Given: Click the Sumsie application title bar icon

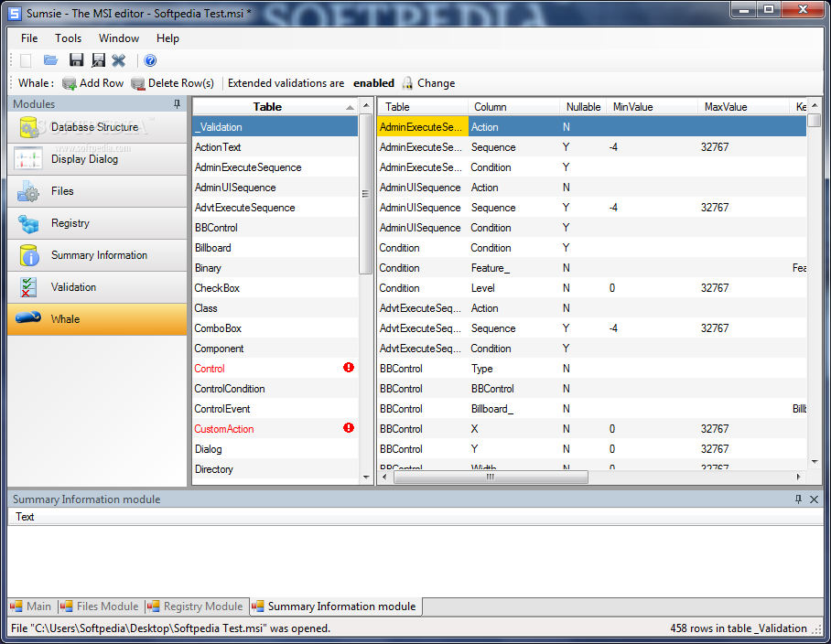Looking at the screenshot, I should pos(16,13).
